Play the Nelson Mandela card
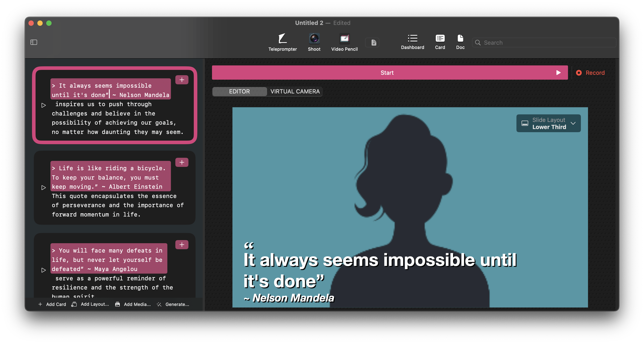Viewport: 644px width, 344px height. click(x=44, y=105)
